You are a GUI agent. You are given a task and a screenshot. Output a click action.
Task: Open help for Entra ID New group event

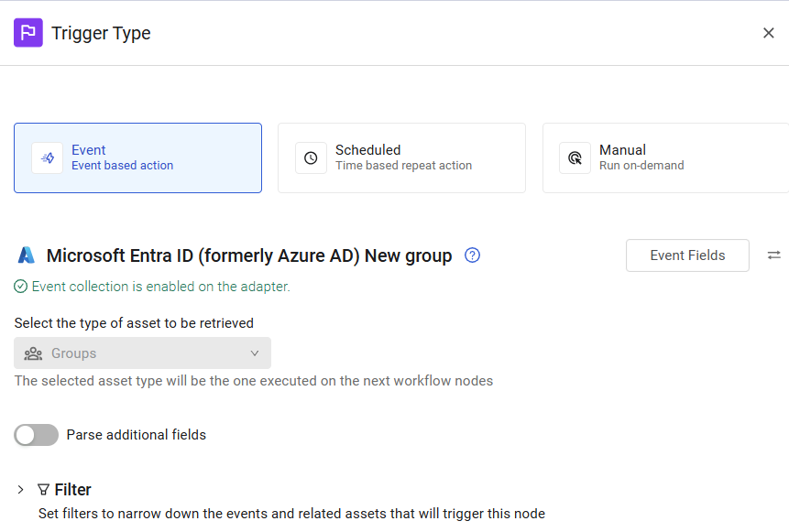(x=472, y=255)
